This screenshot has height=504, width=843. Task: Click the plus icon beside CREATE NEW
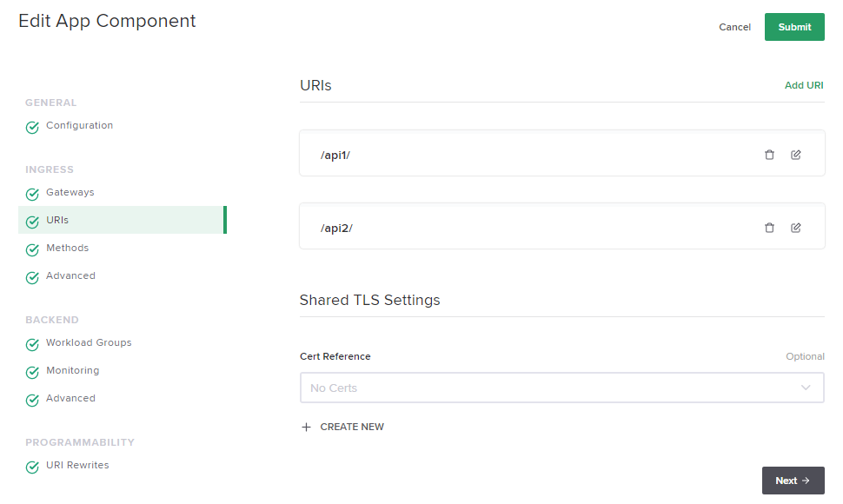(306, 428)
